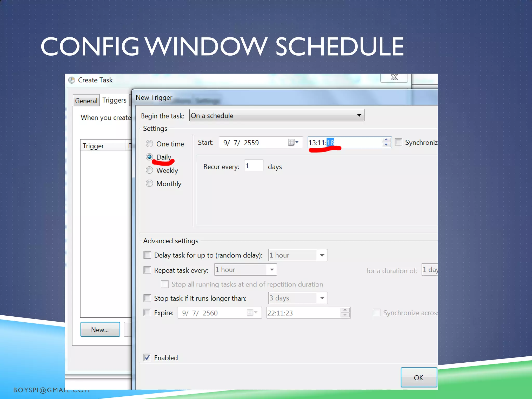This screenshot has width=532, height=399.
Task: Open the for a duration of dropdown
Action: [430, 270]
